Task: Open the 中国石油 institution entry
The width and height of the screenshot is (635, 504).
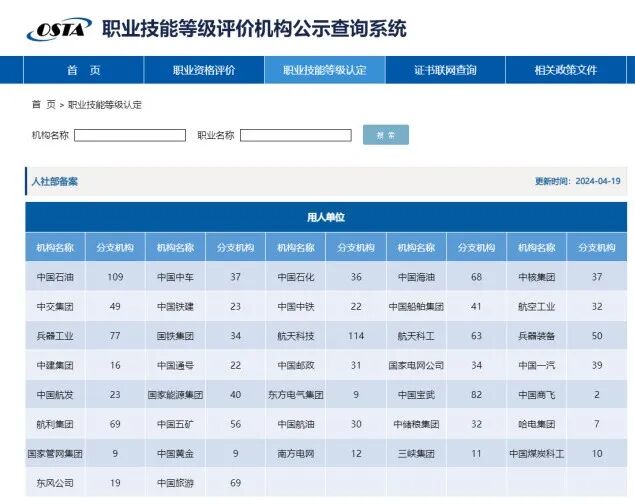Action: [55, 277]
